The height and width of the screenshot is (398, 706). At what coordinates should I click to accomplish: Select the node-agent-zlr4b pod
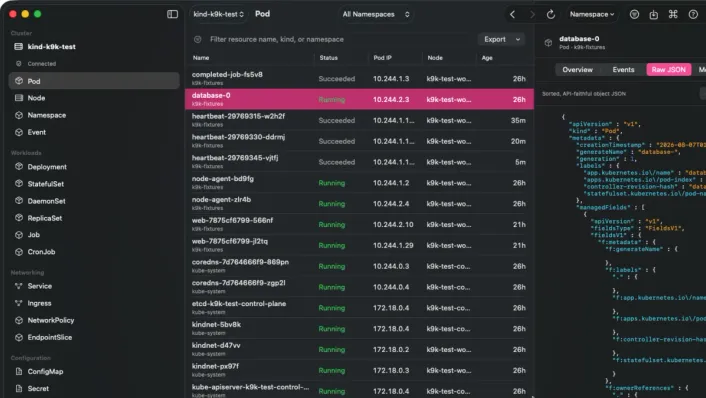[x=359, y=204]
